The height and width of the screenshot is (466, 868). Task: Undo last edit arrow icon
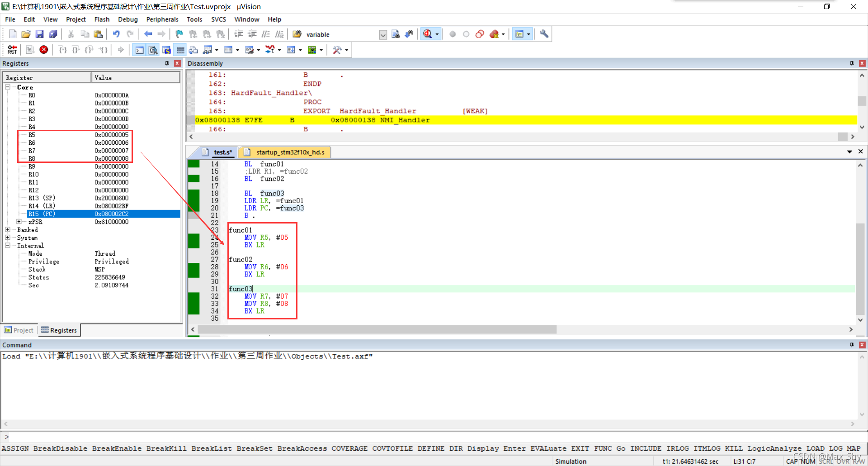(x=116, y=34)
